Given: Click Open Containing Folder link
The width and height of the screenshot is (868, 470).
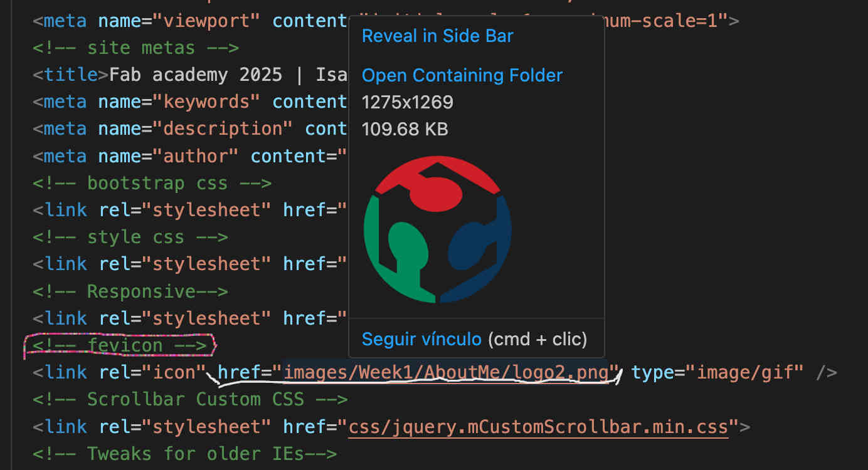Looking at the screenshot, I should click(x=462, y=75).
